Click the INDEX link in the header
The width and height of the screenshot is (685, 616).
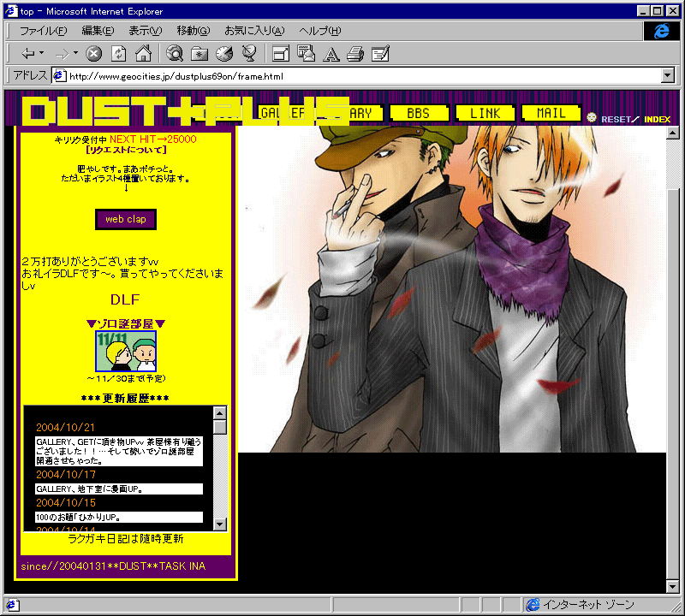pyautogui.click(x=657, y=119)
